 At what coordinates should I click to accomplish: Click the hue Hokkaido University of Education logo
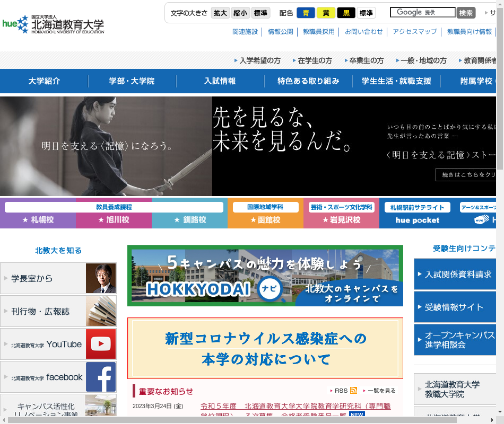(x=53, y=24)
